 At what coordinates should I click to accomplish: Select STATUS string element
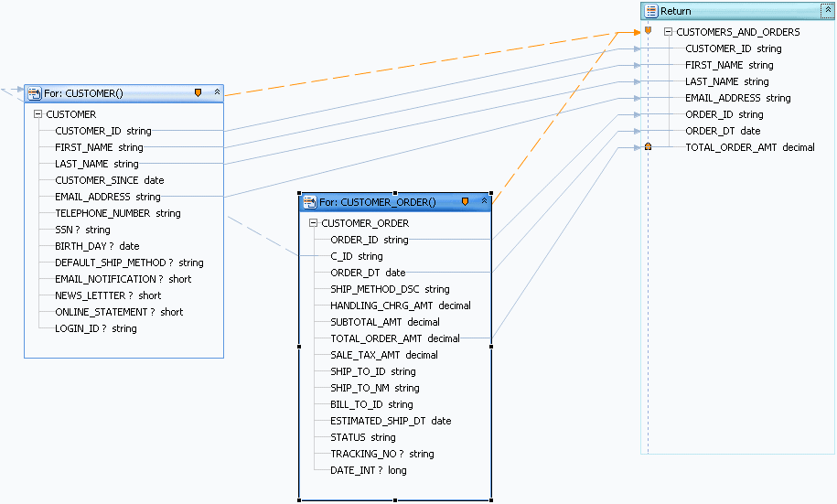(x=363, y=438)
